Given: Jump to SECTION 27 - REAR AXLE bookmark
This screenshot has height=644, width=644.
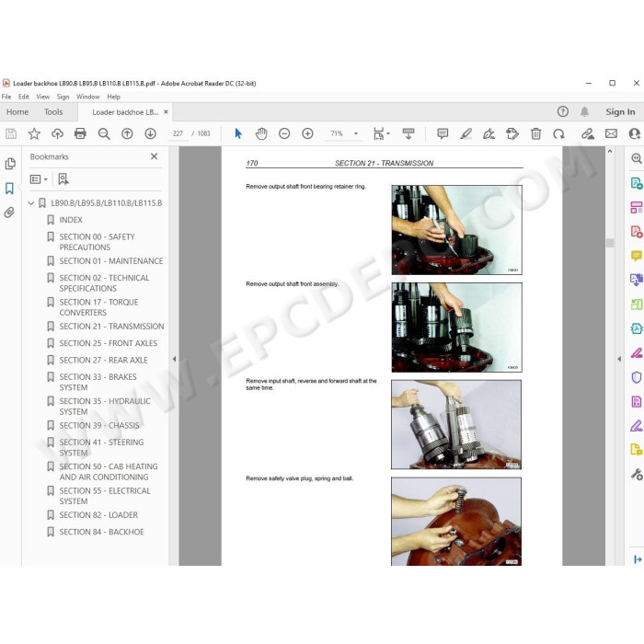Looking at the screenshot, I should [103, 360].
